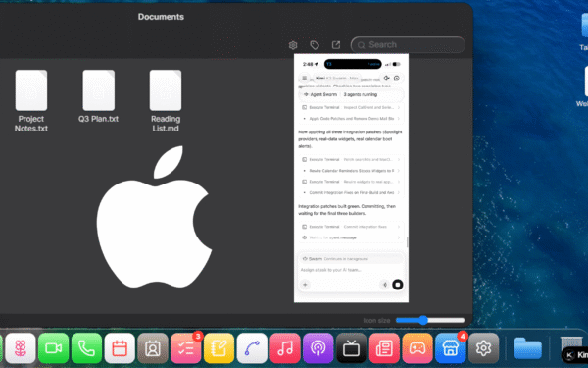Open the settings gear in Documents toolbar
The image size is (588, 368).
[293, 45]
